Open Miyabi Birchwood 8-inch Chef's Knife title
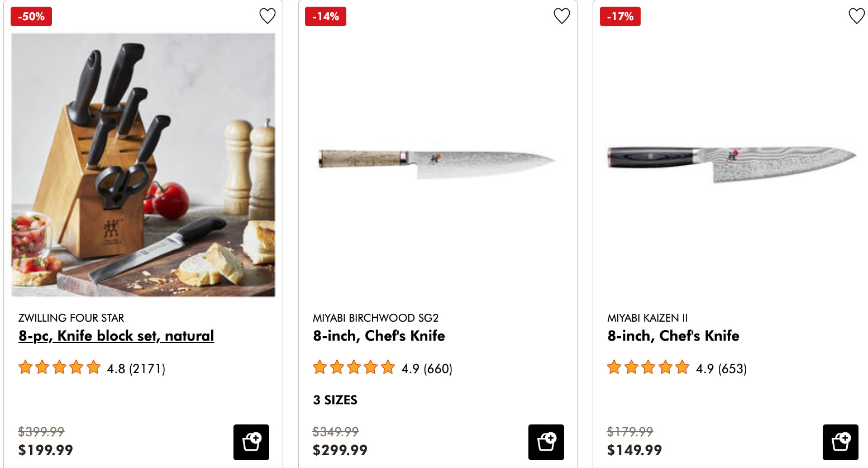The width and height of the screenshot is (868, 468). coord(379,336)
